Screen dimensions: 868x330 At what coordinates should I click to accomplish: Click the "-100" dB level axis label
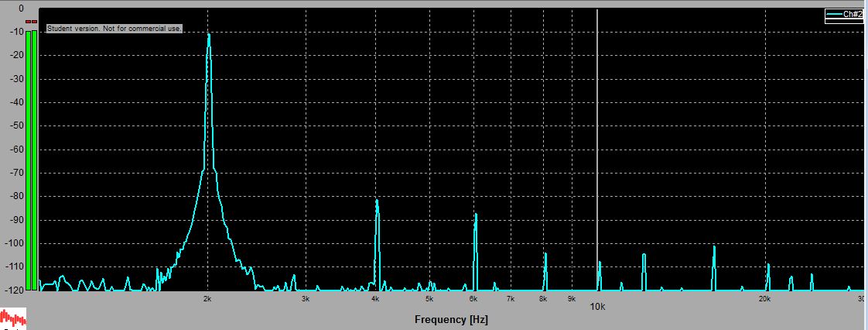(x=15, y=243)
